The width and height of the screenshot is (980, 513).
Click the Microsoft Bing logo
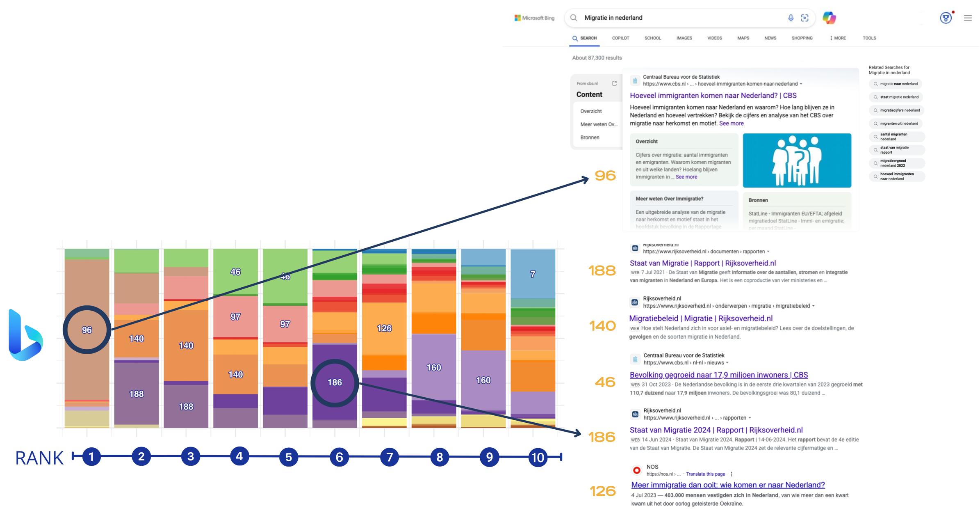coord(534,18)
